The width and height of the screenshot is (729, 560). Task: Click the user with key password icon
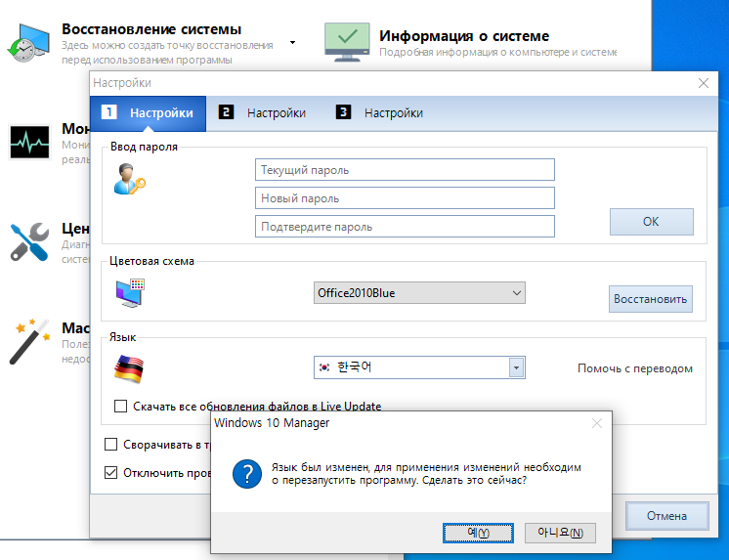click(x=129, y=180)
